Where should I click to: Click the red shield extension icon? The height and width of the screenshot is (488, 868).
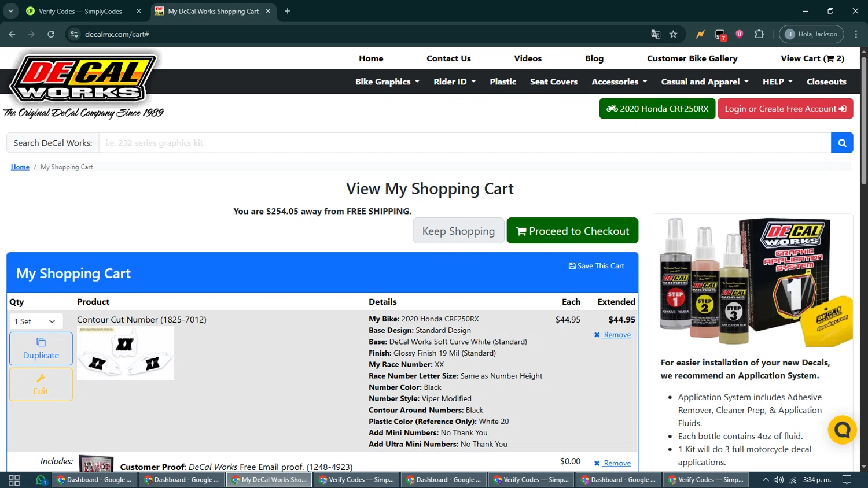[739, 34]
